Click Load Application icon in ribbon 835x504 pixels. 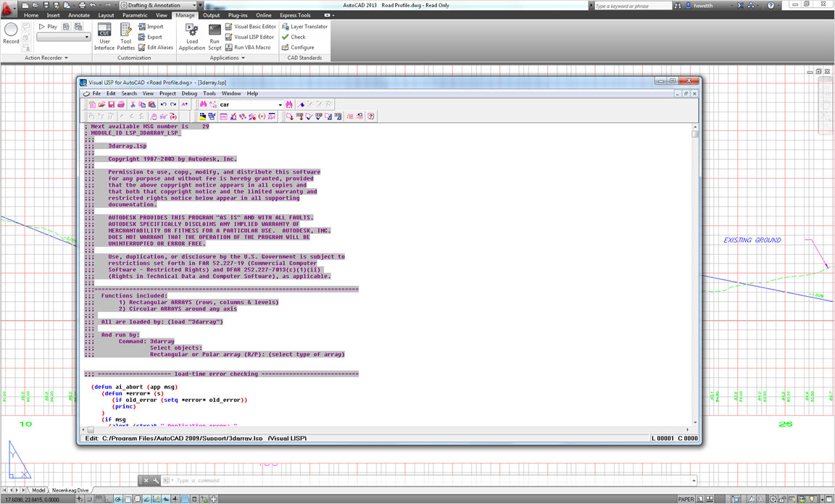(191, 37)
